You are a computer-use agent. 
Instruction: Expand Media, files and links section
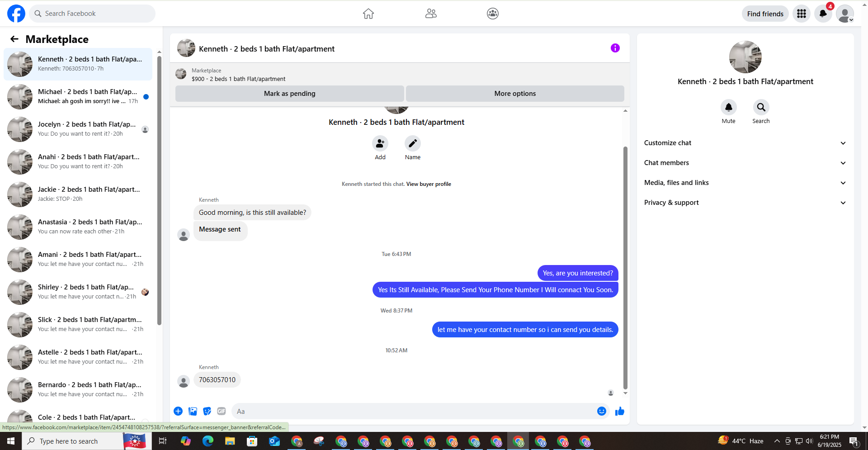pyautogui.click(x=745, y=183)
